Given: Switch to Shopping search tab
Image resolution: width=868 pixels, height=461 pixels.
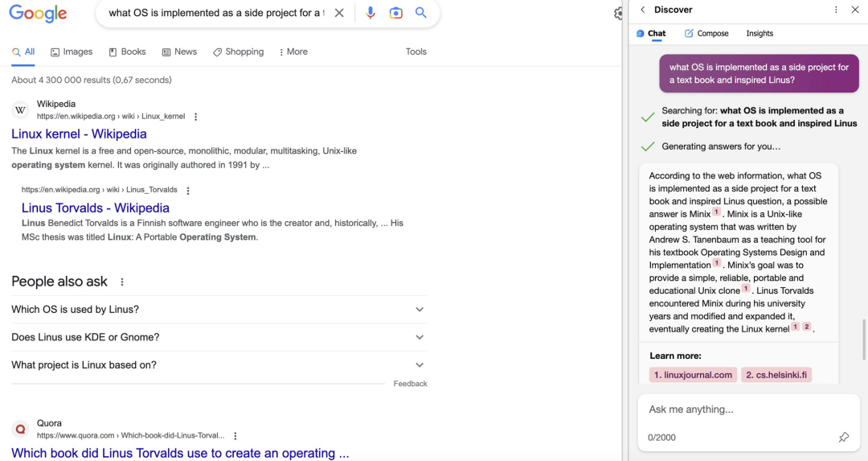Looking at the screenshot, I should [x=239, y=51].
